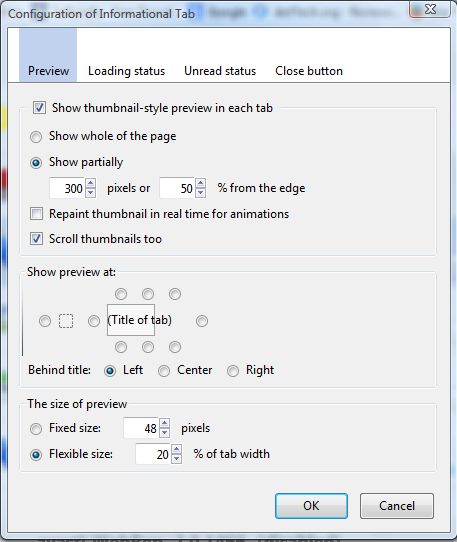
Task: Decrease the 50 percent value with down arrow
Action: tap(200, 193)
